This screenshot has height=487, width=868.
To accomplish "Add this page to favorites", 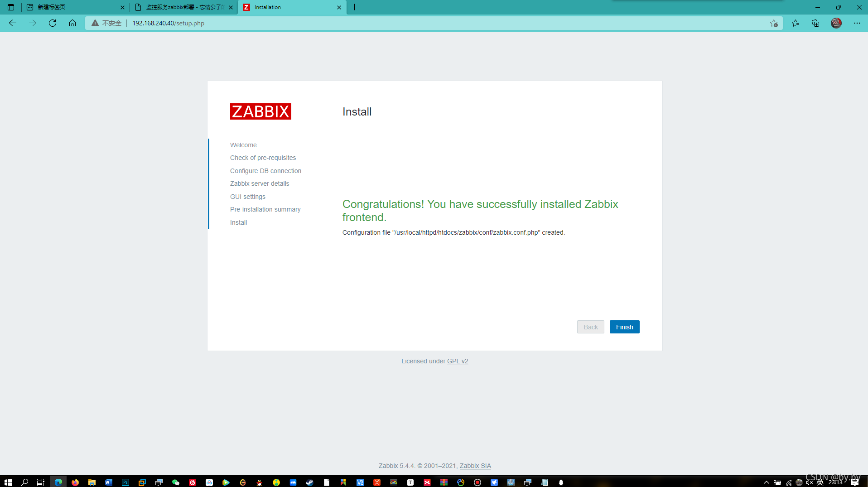I will [774, 23].
